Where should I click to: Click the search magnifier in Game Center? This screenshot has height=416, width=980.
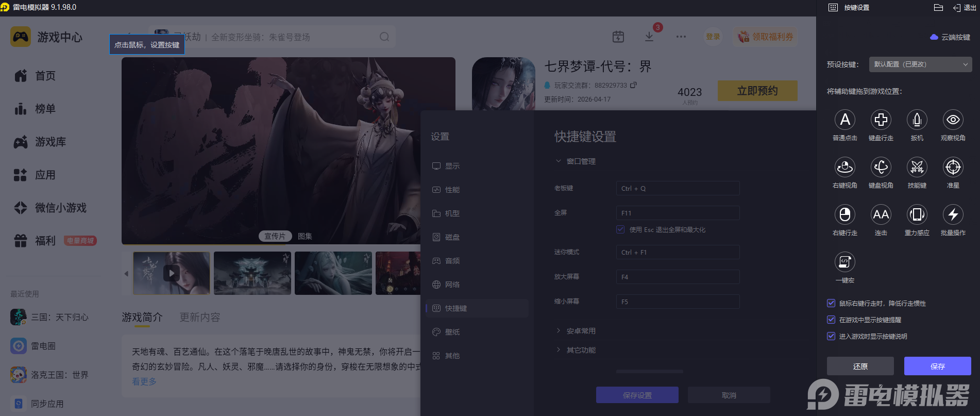tap(384, 37)
